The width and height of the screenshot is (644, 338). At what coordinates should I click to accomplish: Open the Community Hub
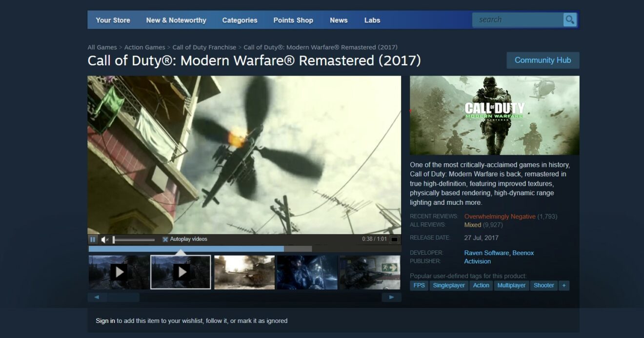(543, 60)
